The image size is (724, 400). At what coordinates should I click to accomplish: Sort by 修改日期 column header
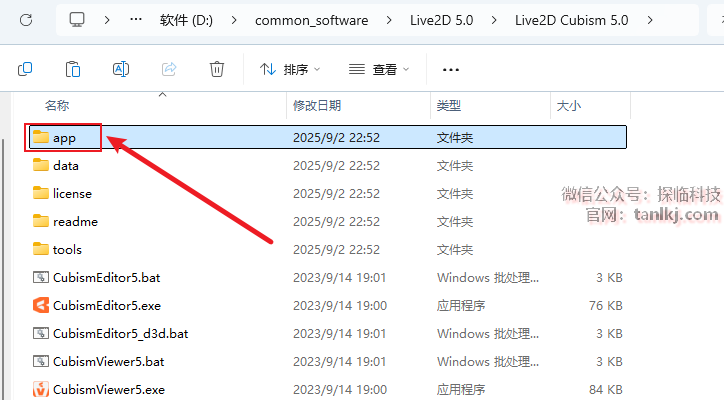click(317, 106)
